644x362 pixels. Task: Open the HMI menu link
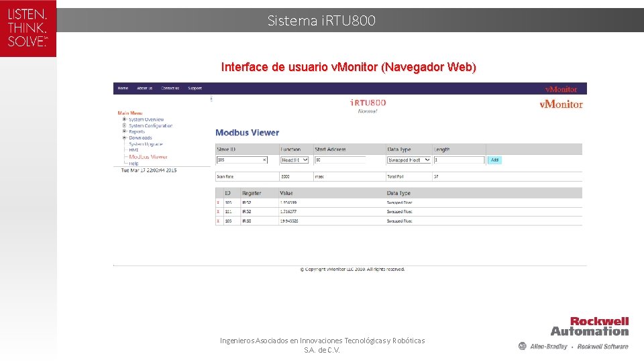point(133,149)
